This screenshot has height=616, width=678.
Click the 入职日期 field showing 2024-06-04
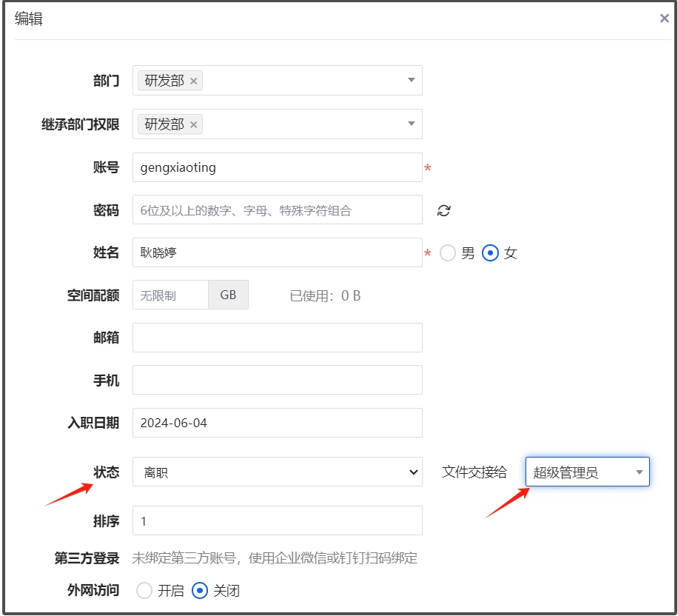277,423
